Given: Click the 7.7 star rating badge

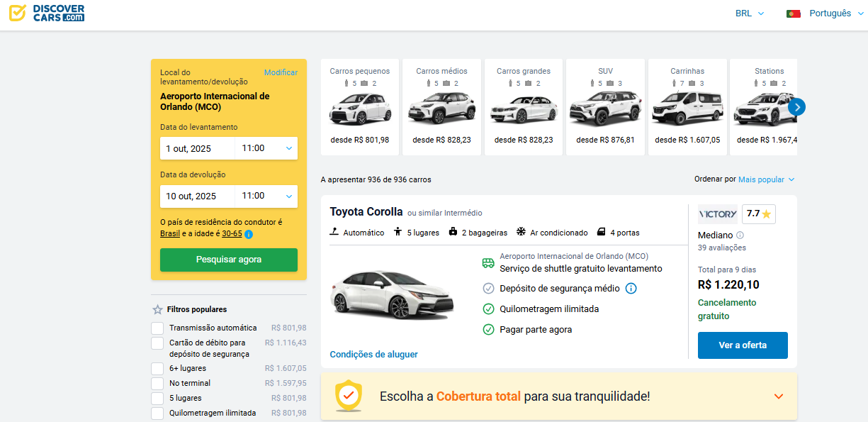Looking at the screenshot, I should coord(758,213).
